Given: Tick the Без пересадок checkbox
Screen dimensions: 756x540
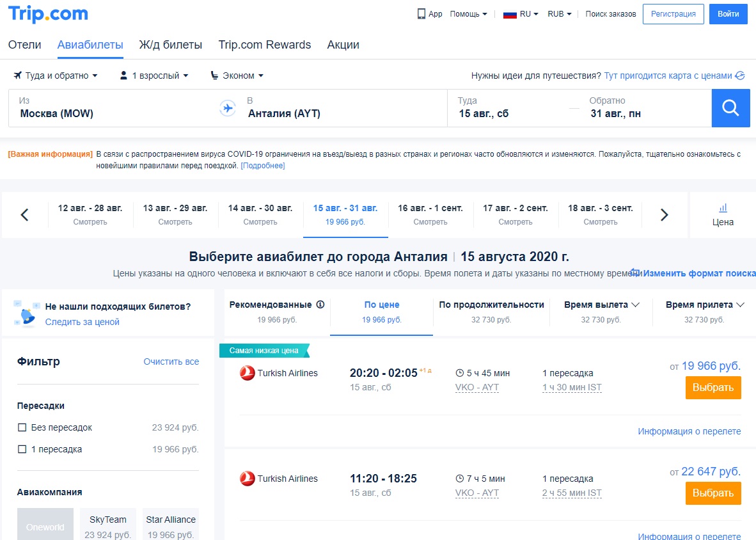Looking at the screenshot, I should coord(22,427).
